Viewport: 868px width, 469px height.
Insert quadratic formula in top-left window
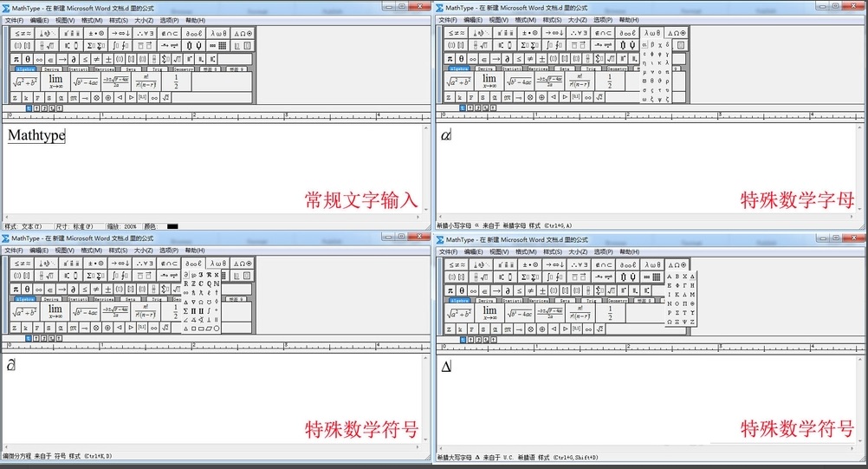(116, 82)
